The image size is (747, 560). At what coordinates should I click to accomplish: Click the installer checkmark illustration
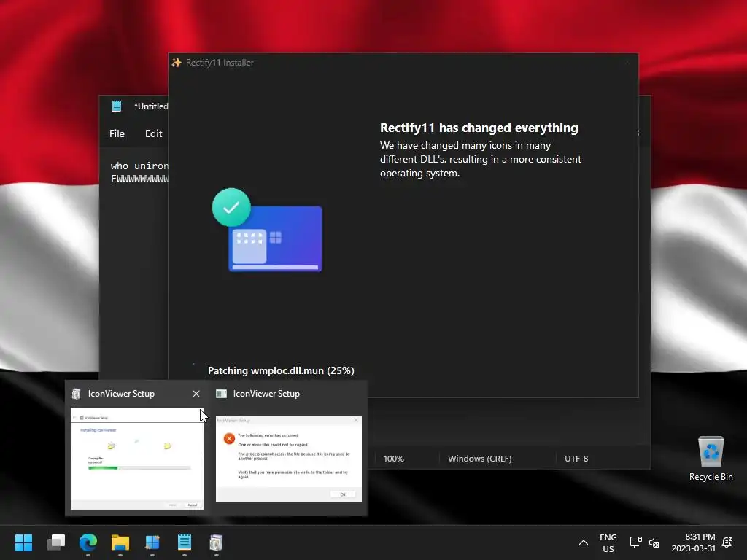267,230
